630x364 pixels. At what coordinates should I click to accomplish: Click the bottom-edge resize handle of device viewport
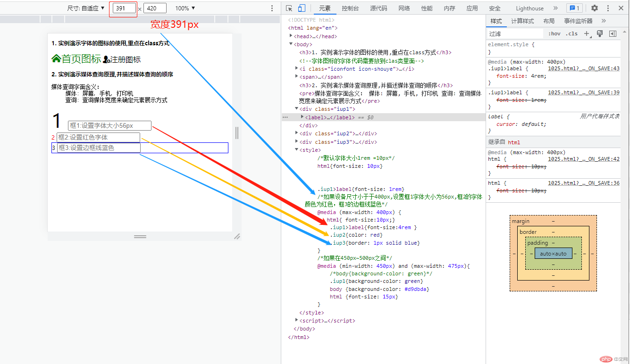[x=140, y=236]
